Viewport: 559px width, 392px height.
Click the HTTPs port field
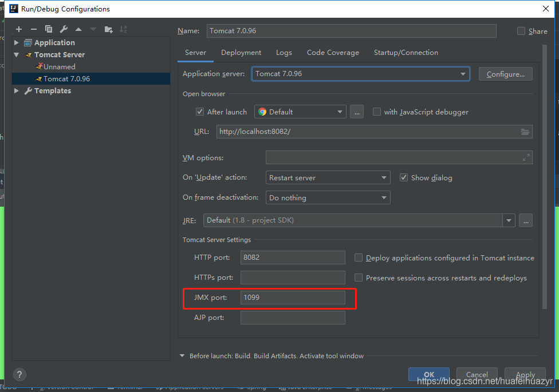293,278
